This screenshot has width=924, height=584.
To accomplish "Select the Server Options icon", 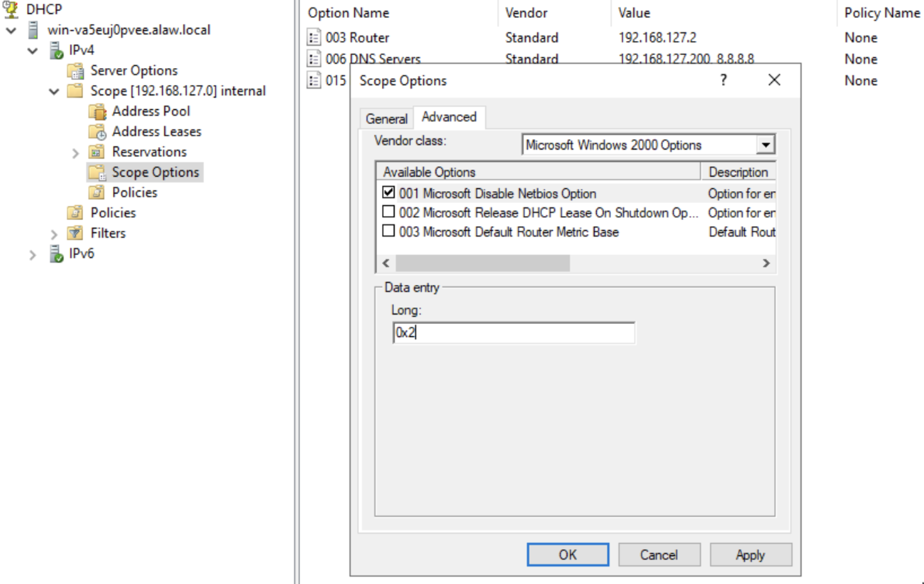I will (76, 71).
